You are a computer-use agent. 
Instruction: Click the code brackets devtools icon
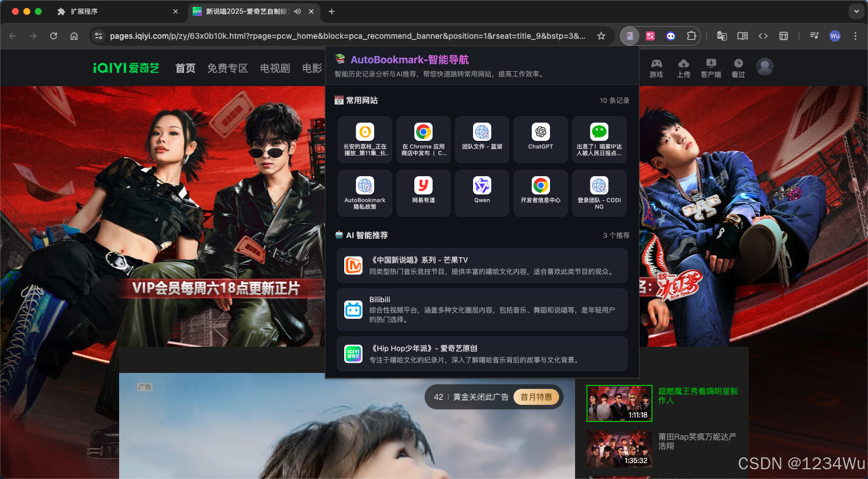pos(763,36)
